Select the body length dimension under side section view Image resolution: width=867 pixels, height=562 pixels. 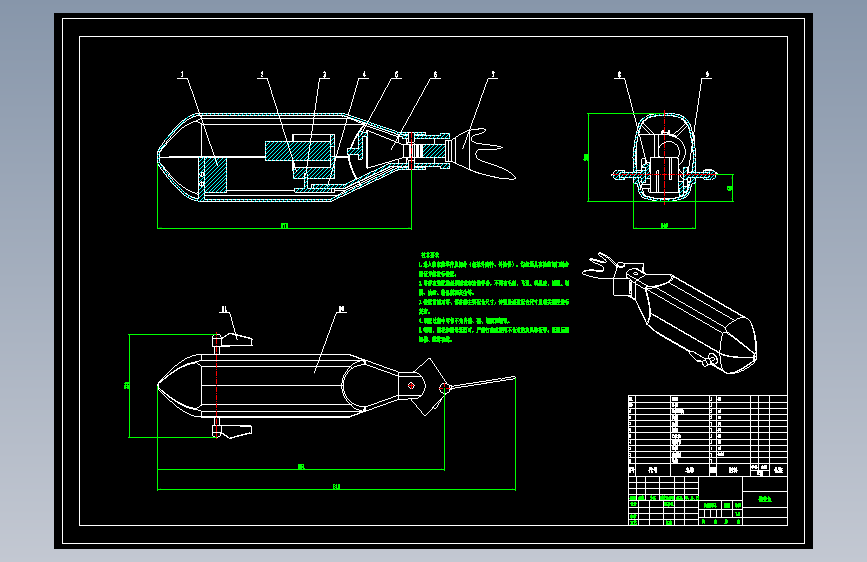(284, 227)
